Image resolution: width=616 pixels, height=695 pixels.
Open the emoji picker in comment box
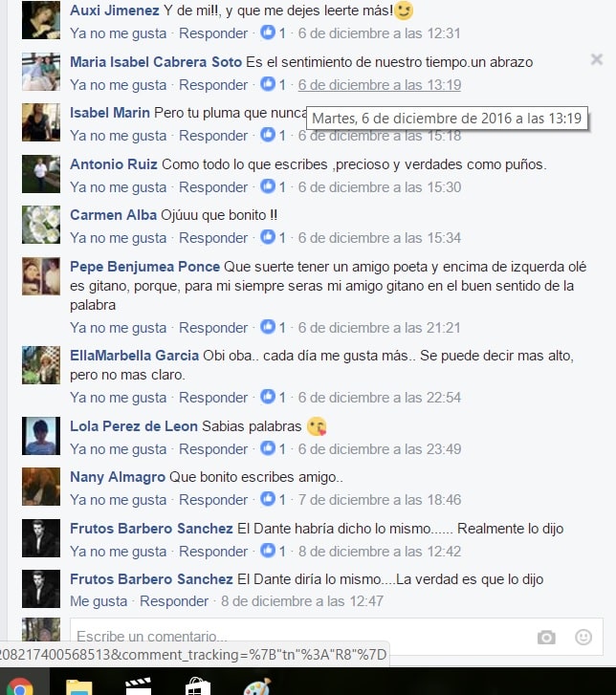(x=583, y=637)
